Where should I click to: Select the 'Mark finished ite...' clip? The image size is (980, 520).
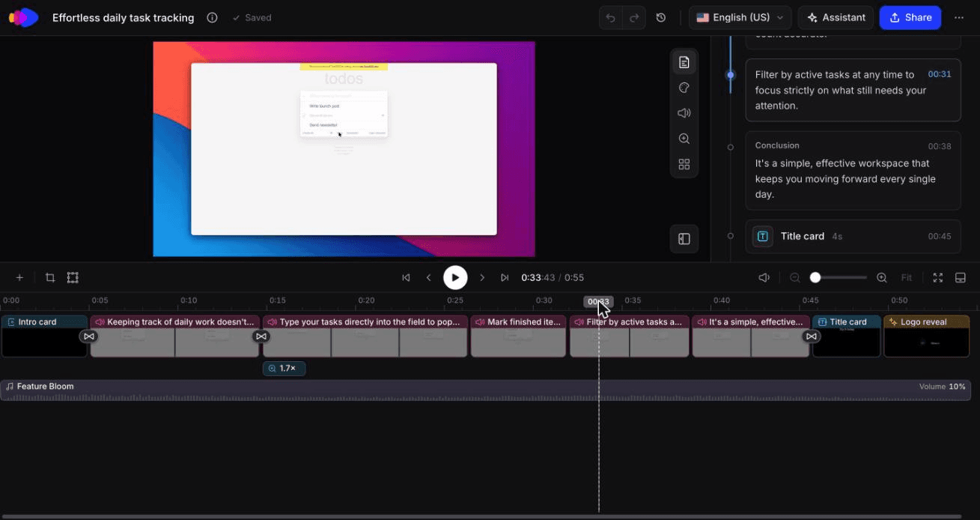(518, 336)
